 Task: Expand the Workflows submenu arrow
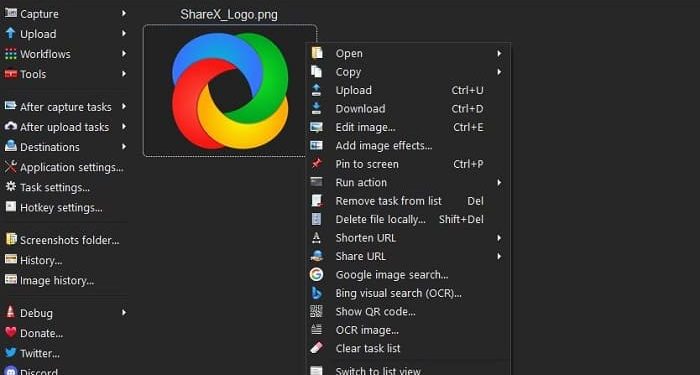pos(124,54)
